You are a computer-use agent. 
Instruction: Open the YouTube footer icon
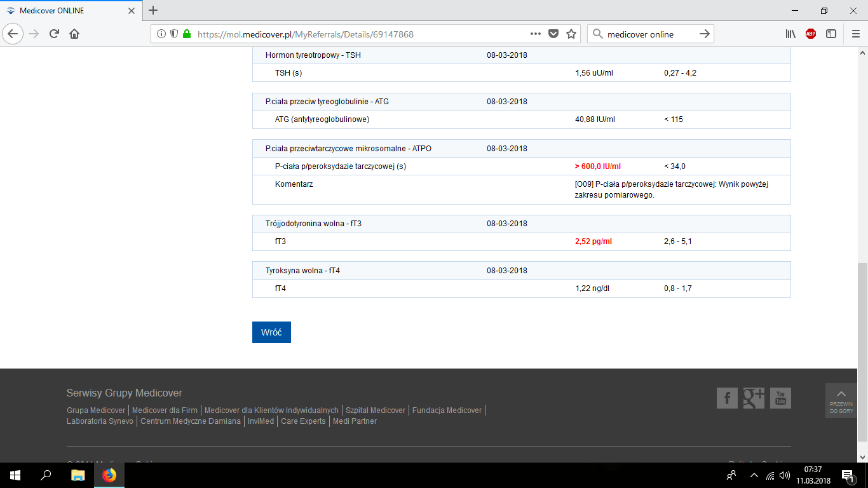780,398
